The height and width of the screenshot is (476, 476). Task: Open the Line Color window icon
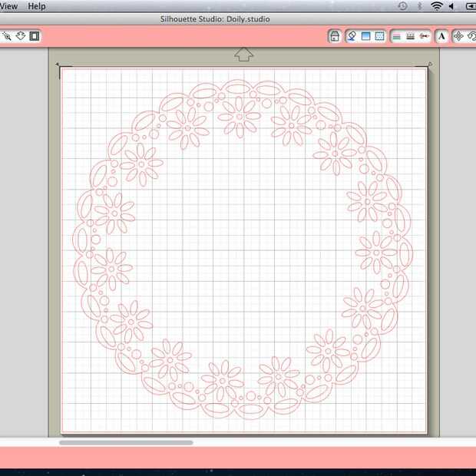[x=396, y=37]
